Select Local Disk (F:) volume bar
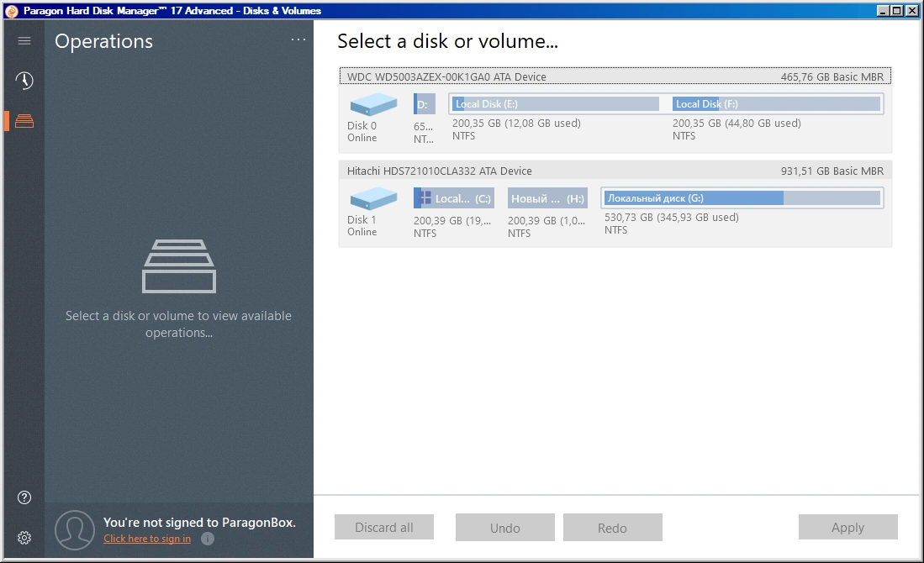Image resolution: width=924 pixels, height=563 pixels. pos(777,103)
